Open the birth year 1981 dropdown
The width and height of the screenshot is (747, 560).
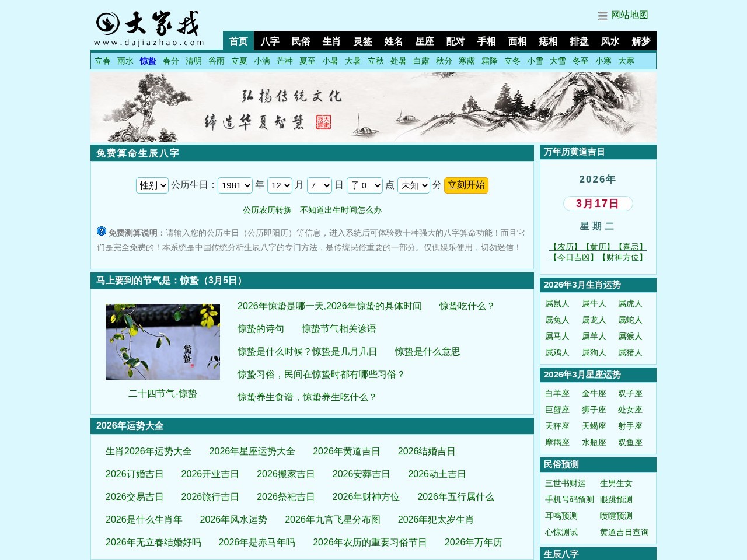pos(235,185)
